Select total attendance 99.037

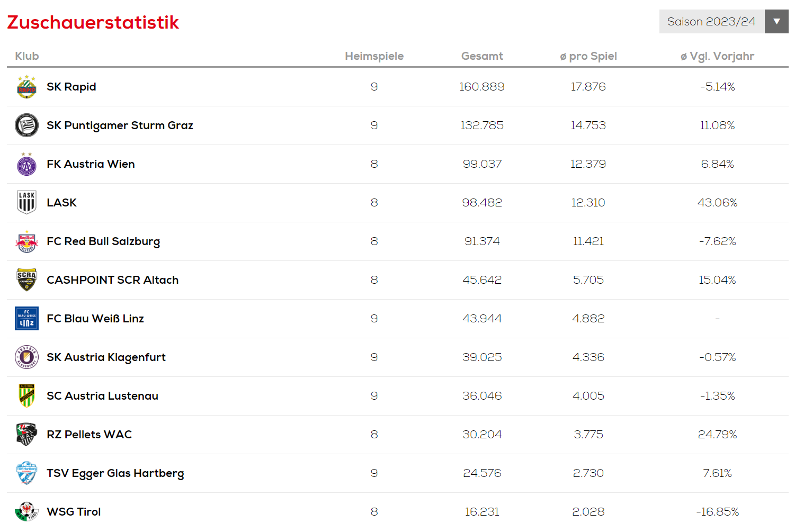coord(482,164)
